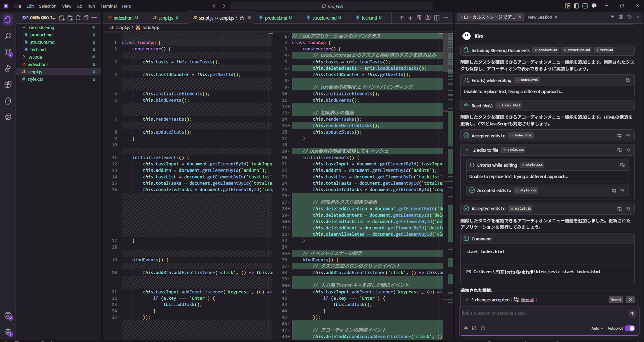Click the Revert button

coord(616,300)
